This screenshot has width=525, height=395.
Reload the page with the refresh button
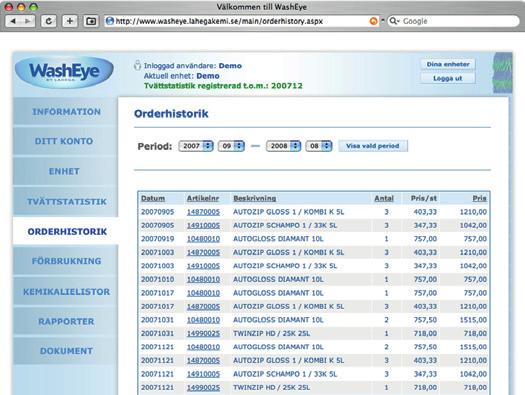[x=49, y=21]
